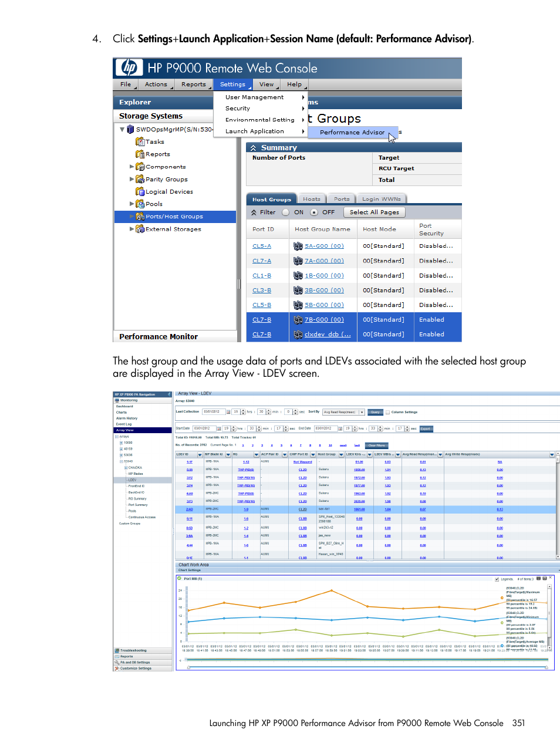Expand the Parity Groups tree node
Viewport: 560px width, 746px height.
tap(131, 179)
